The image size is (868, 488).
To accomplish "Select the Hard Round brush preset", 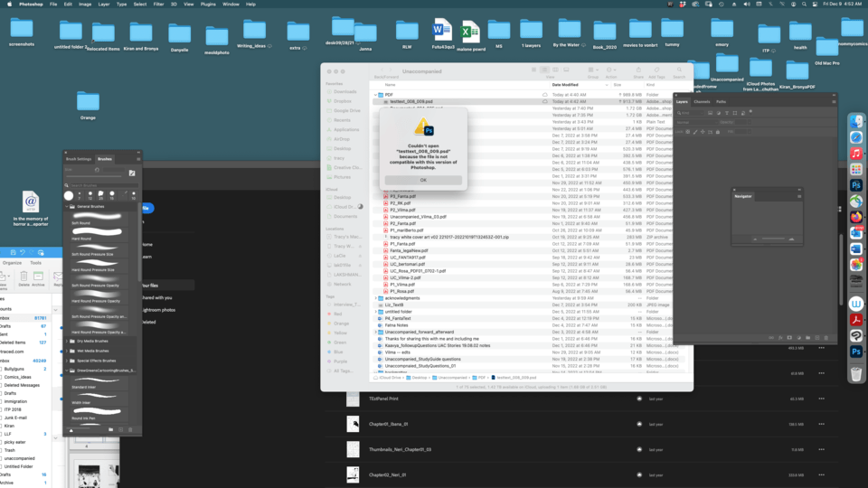I will [x=81, y=239].
